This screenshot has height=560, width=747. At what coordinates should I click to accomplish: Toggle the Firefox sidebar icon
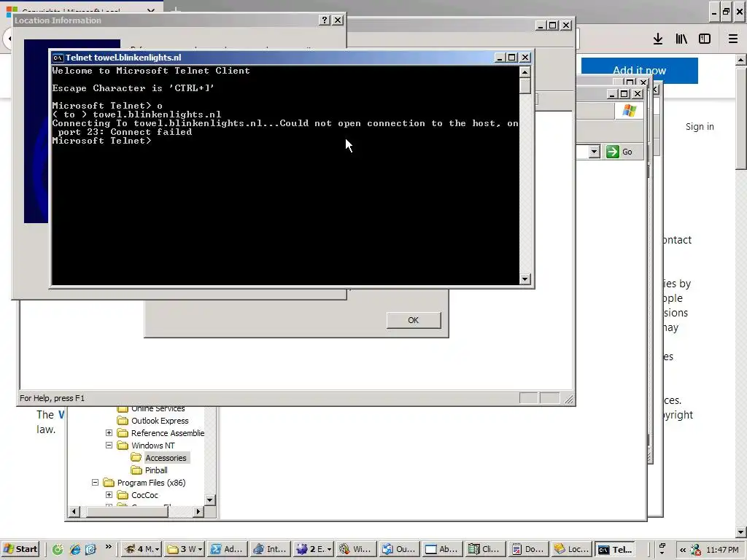pyautogui.click(x=705, y=39)
